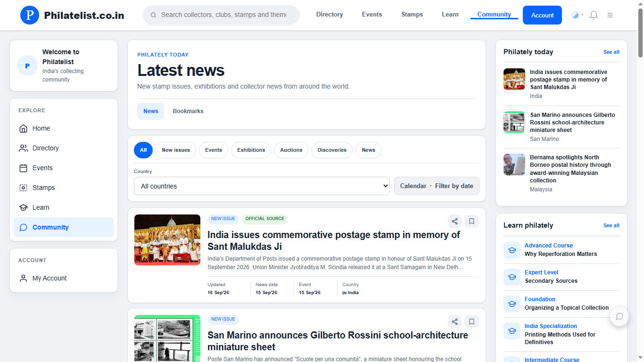Click the Expert Level graduation icon
The width and height of the screenshot is (644, 362).
512,277
